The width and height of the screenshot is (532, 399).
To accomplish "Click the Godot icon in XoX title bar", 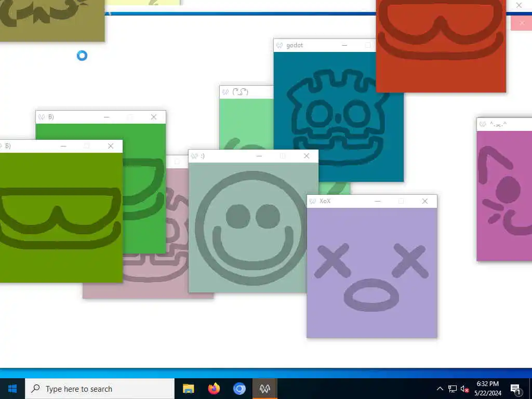I will pos(312,201).
